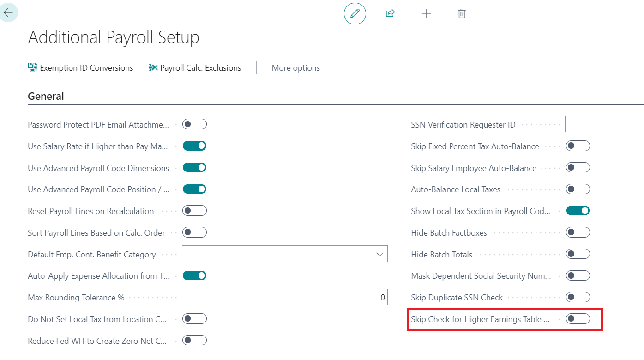Show More options

click(296, 68)
